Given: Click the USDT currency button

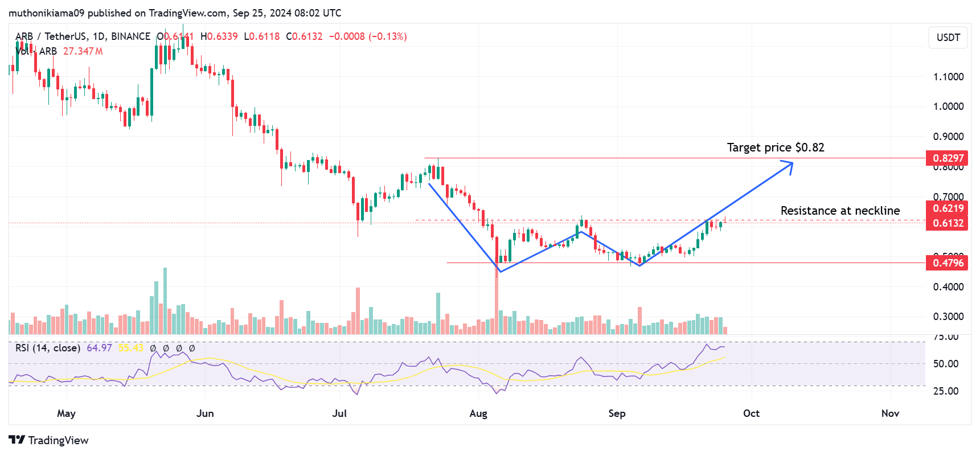Looking at the screenshot, I should point(948,38).
